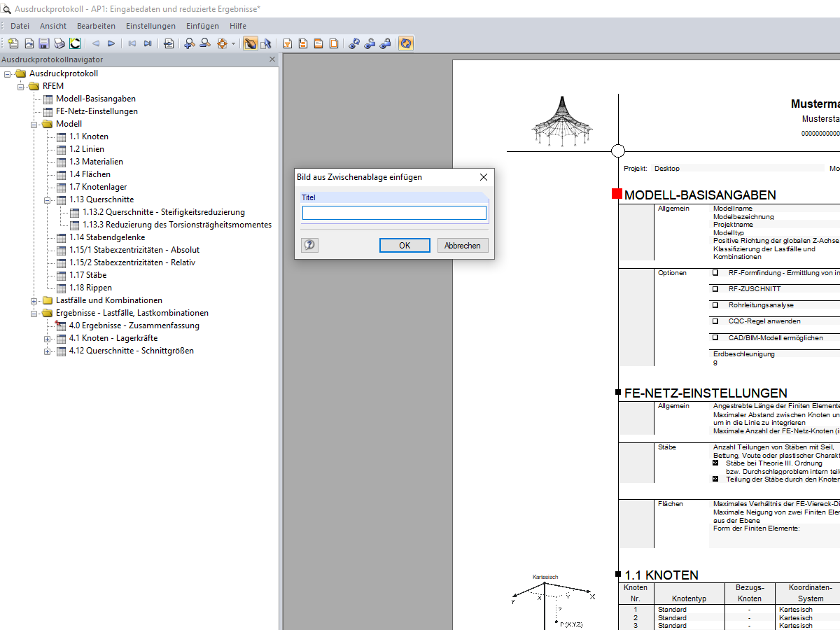
Task: Click the third orange page icon
Action: 318,43
